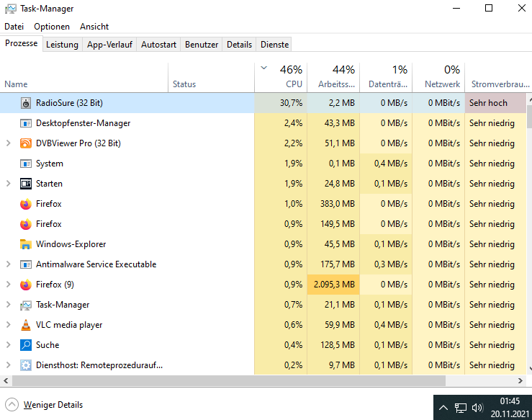Switch to the Dienste tab
Image resolution: width=532 pixels, height=420 pixels.
[x=274, y=45]
